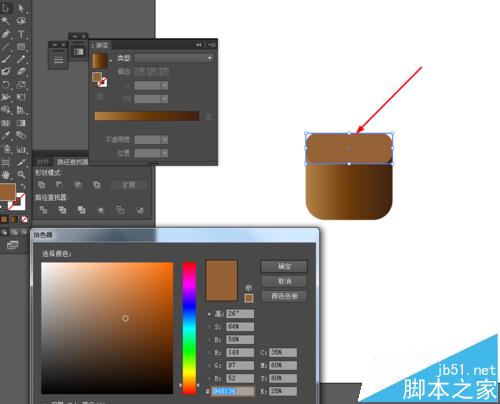
Task: Select the S saturation radio button
Action: click(x=209, y=327)
